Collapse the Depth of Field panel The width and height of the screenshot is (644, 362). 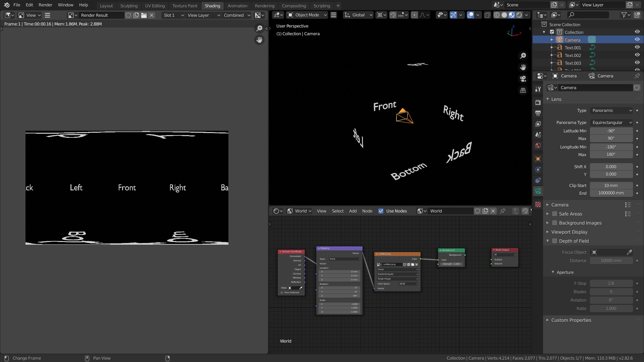(x=548, y=241)
